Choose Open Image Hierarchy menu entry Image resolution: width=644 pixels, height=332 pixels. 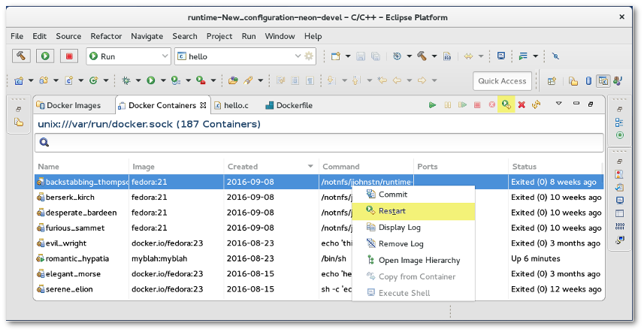point(413,260)
